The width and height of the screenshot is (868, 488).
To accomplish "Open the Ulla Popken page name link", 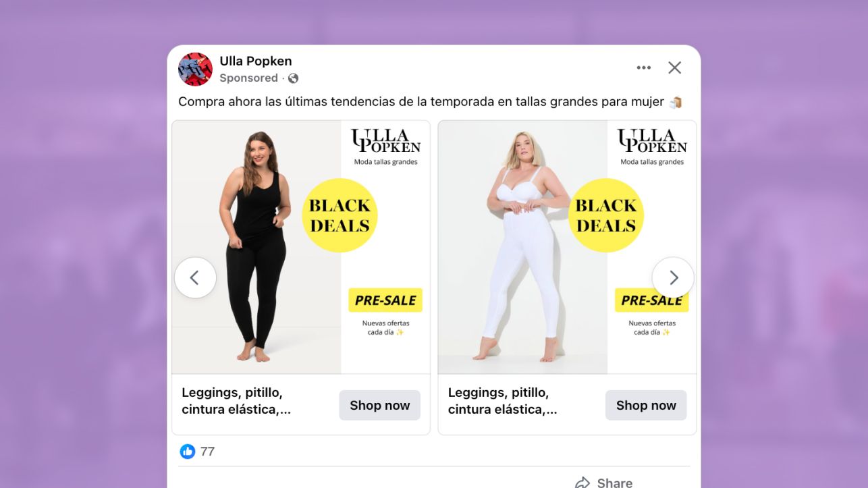I will click(256, 61).
